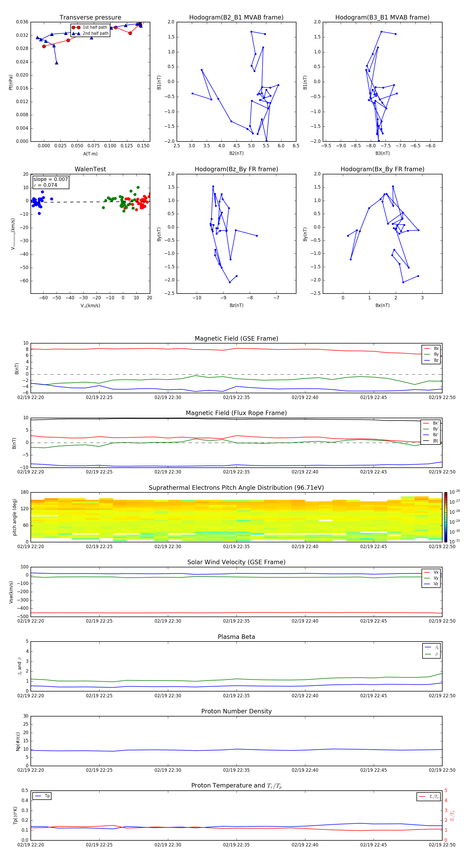
Task: Click the 'Pt(nPa)' y-axis label
Action: (x=11, y=82)
